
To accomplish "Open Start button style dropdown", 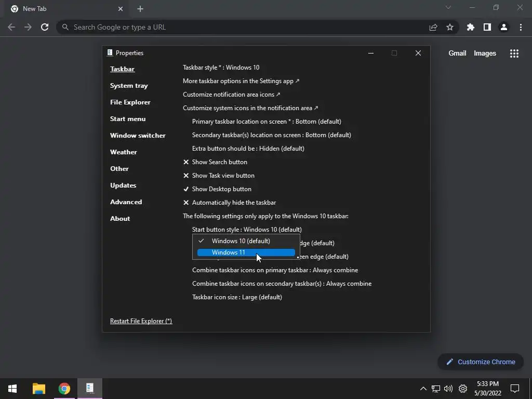I will 247,230.
